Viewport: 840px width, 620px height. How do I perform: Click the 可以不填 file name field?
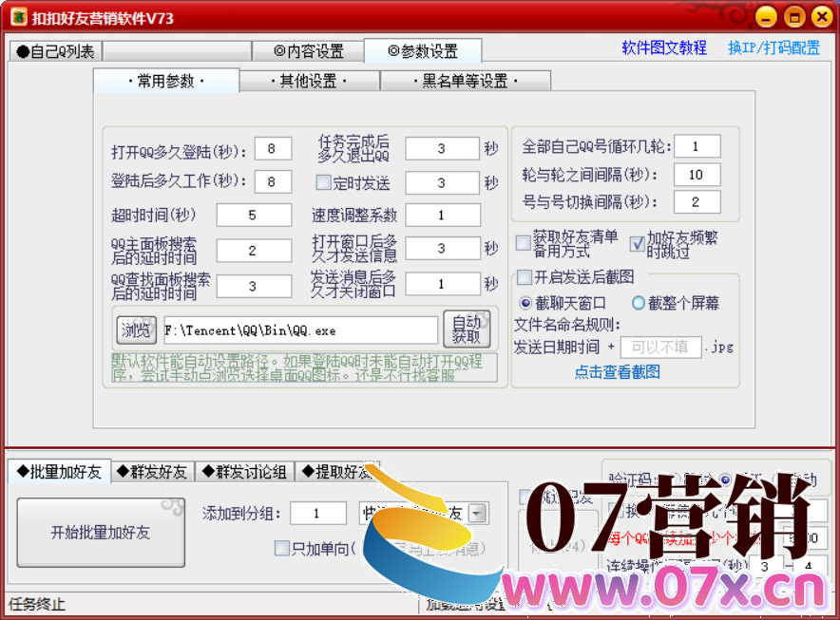660,348
